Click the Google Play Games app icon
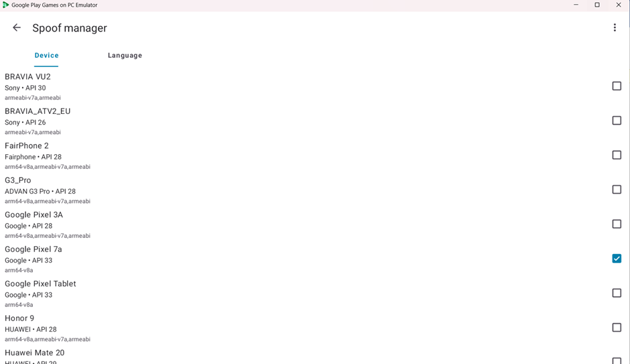Viewport: 630px width, 364px height. coord(5,5)
